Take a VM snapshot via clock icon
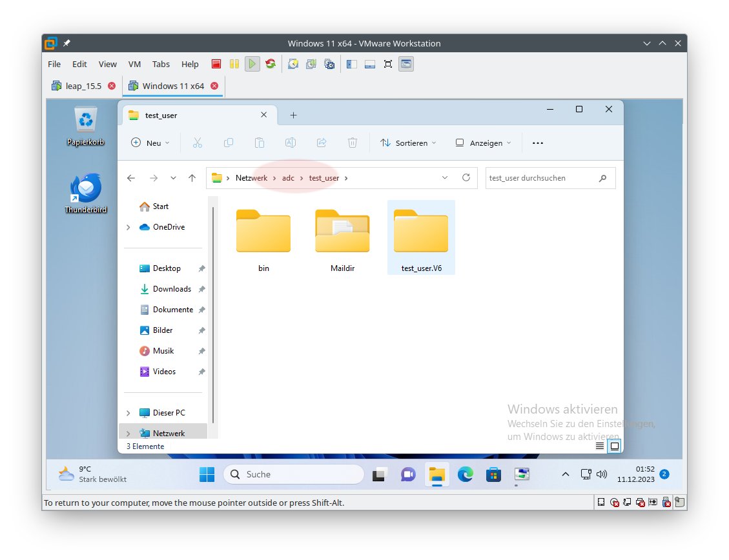 click(x=293, y=64)
